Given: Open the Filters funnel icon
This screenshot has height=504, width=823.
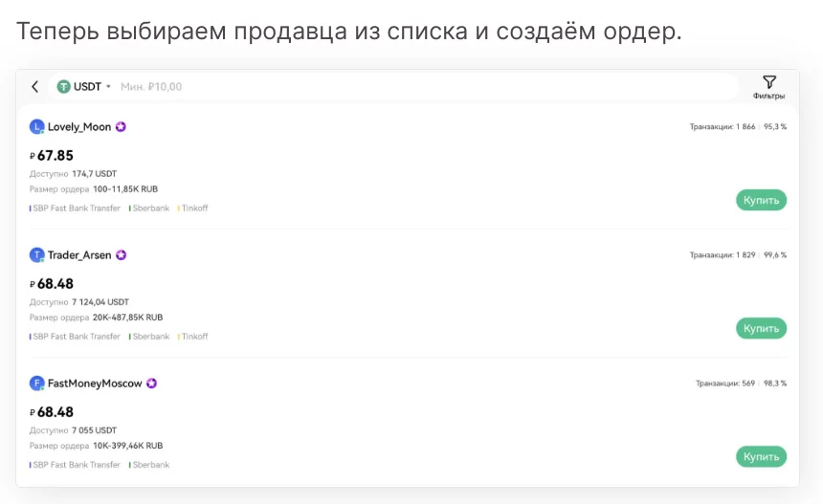Looking at the screenshot, I should tap(768, 82).
